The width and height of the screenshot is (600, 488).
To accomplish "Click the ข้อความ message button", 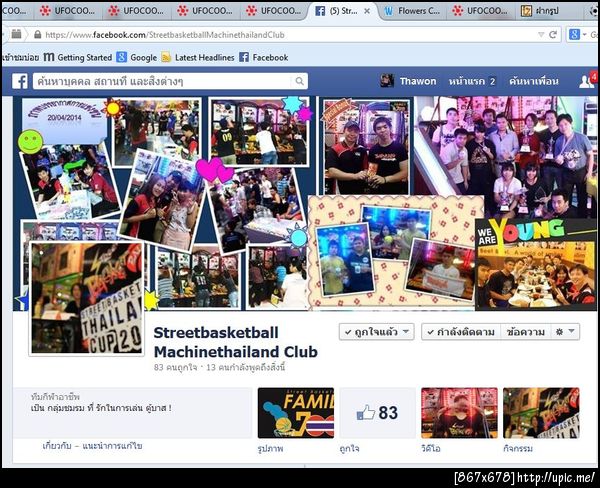I will point(525,332).
